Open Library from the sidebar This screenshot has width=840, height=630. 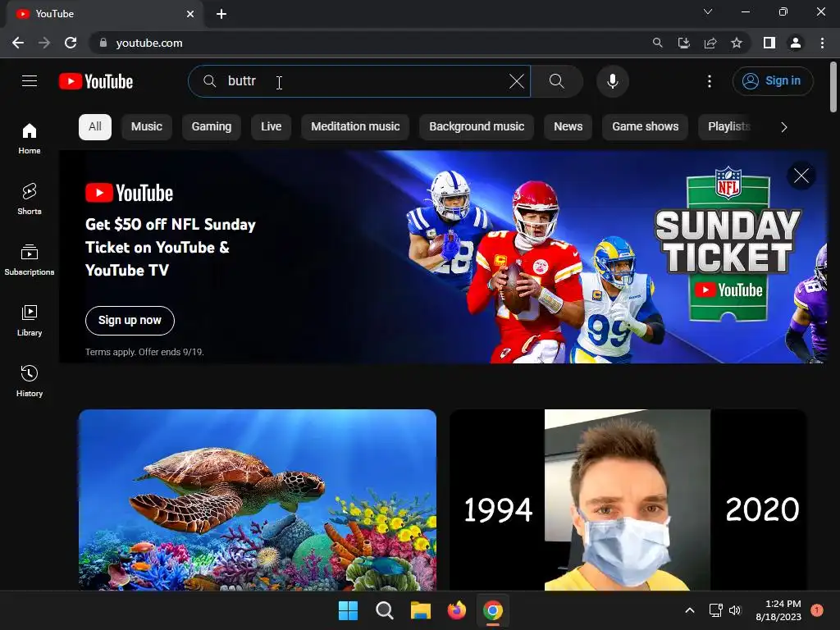(x=30, y=320)
